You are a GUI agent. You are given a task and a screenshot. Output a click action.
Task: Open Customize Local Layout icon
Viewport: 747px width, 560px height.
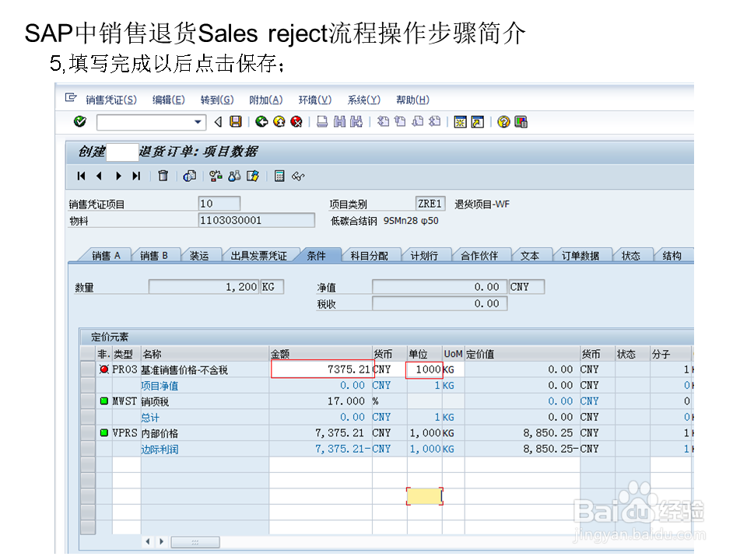(x=521, y=122)
